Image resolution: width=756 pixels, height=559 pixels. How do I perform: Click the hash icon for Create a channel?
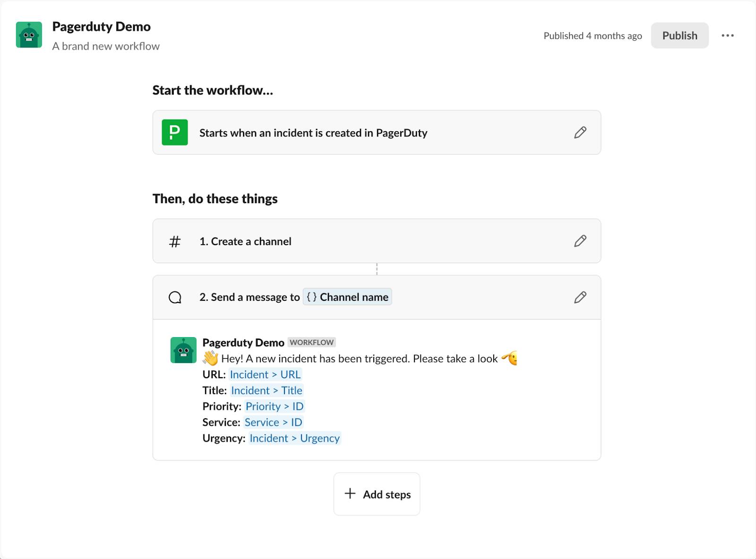click(x=175, y=241)
